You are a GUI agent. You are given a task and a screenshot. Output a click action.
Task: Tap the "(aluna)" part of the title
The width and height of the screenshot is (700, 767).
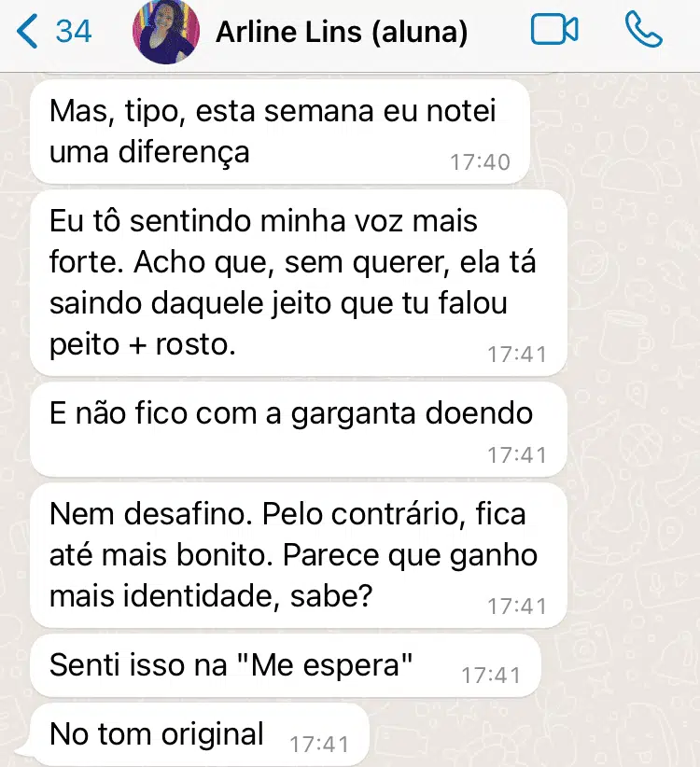point(419,33)
